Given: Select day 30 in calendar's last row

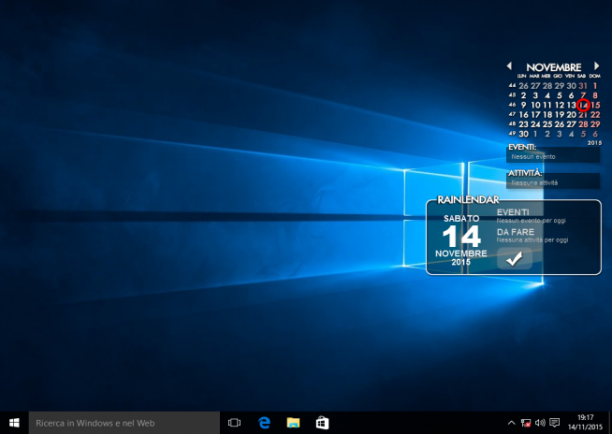Looking at the screenshot, I should [x=523, y=134].
